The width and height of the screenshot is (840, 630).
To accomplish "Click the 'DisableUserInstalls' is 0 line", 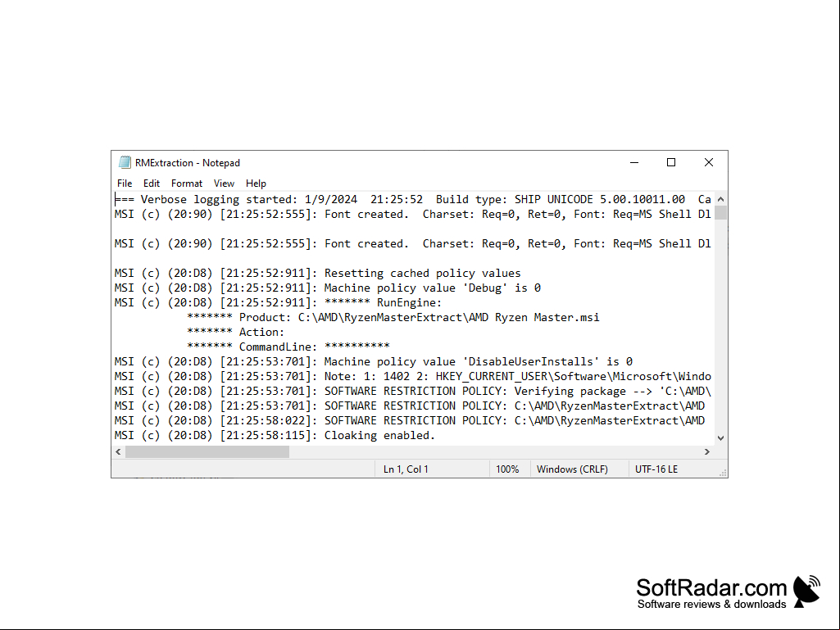I will [374, 361].
